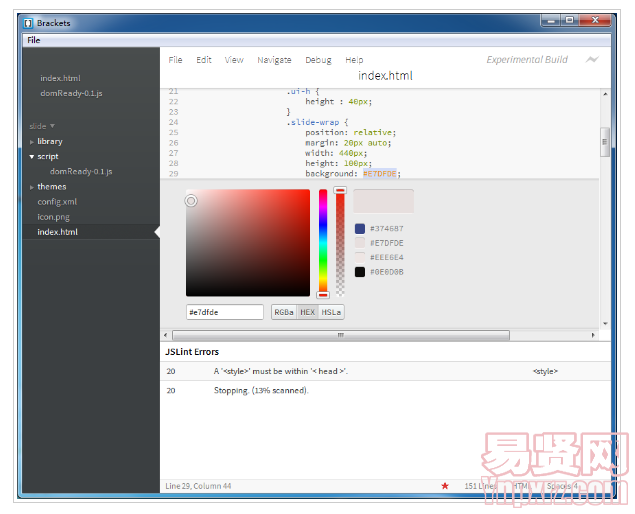Switch color format to HEX
Viewport: 635px width, 514px height.
tap(307, 312)
